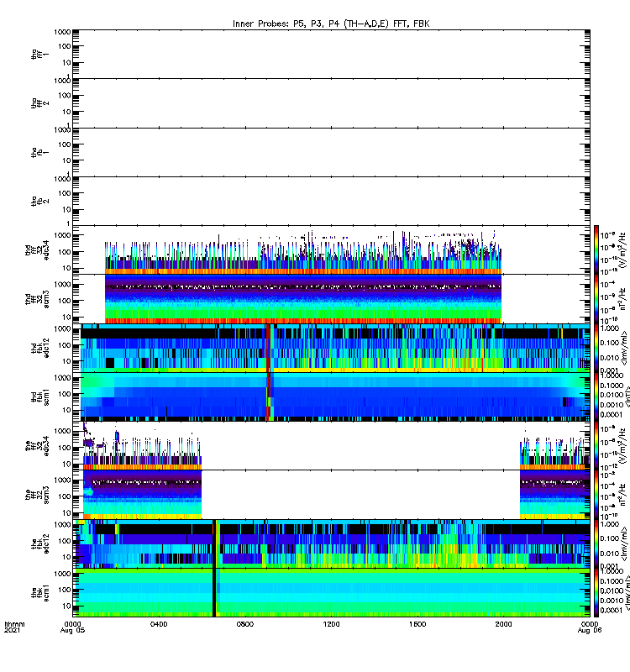
Task: Select the "tha fb 2" panel label
Action: (x=39, y=201)
